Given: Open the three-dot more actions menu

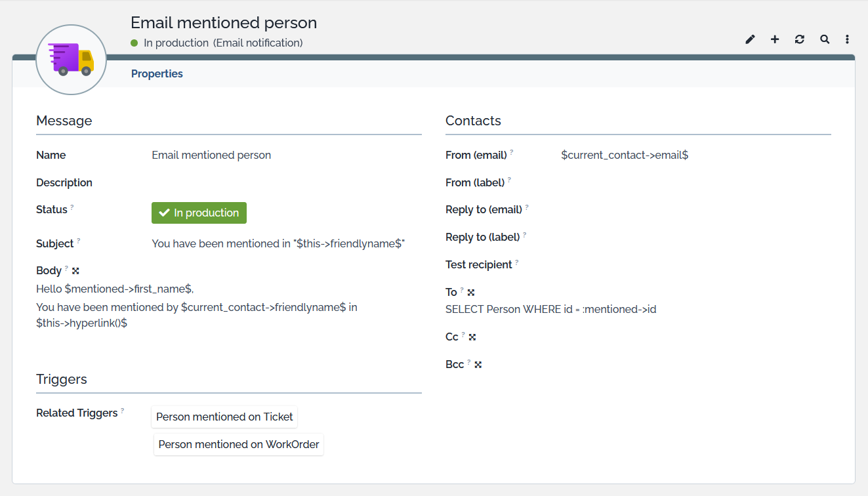Looking at the screenshot, I should [x=847, y=39].
